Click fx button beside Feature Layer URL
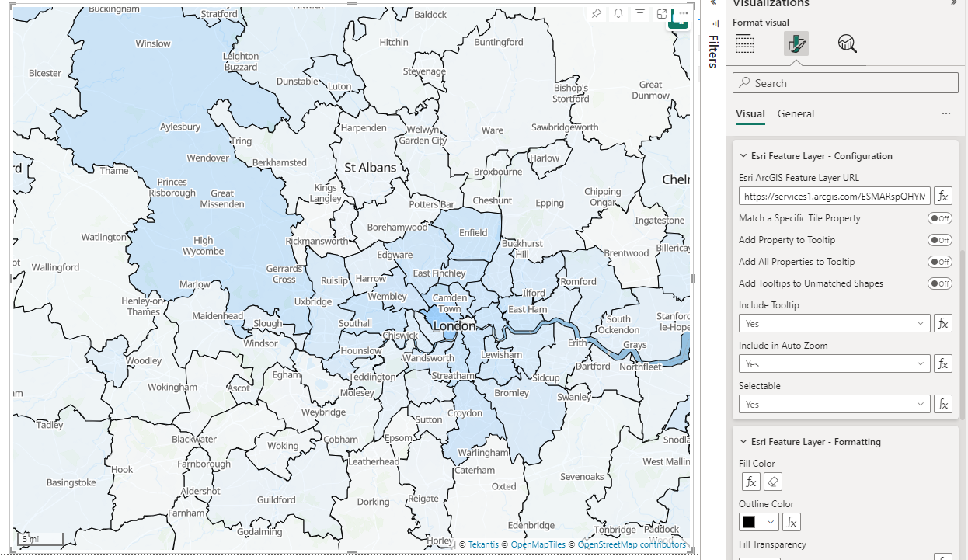Viewport: 968px width, 560px height. (x=942, y=197)
